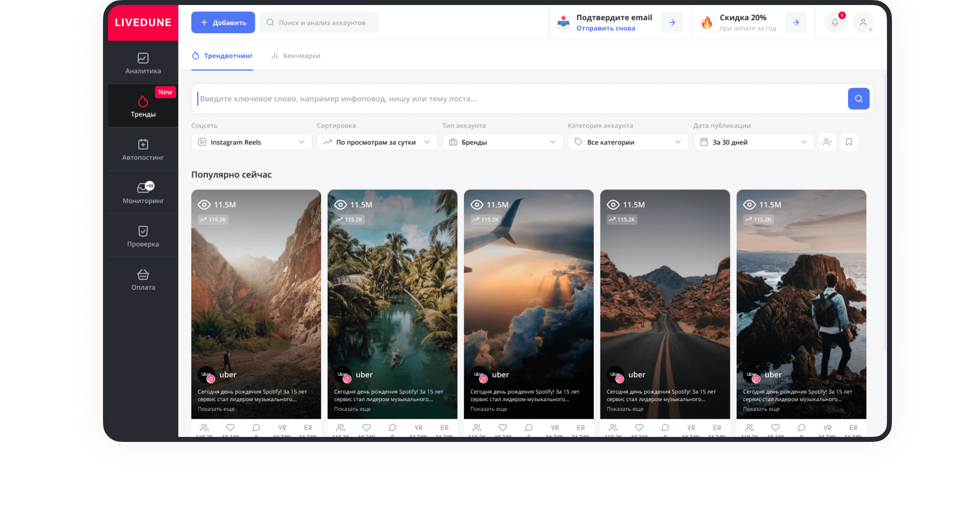Click the blue keyword search button
980x515 pixels.
pyautogui.click(x=858, y=99)
